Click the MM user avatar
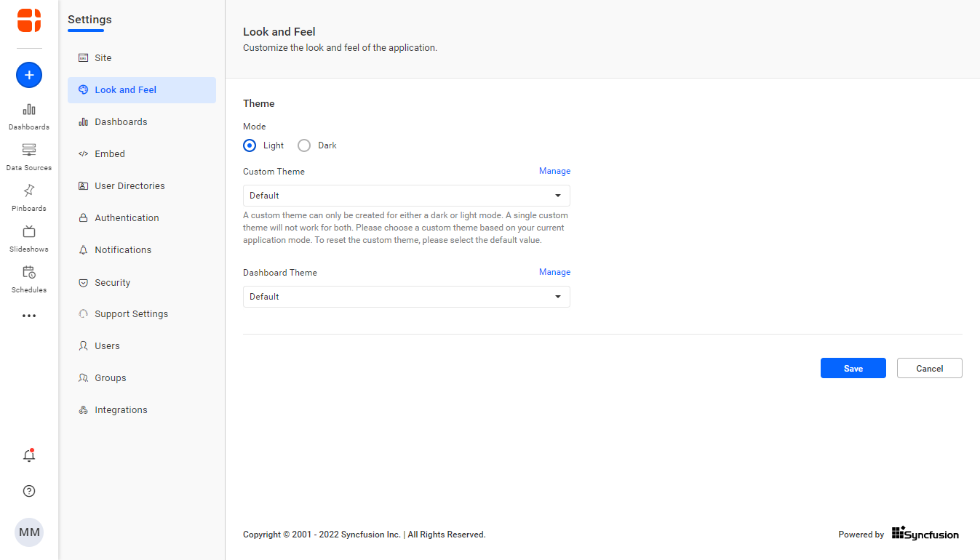Image resolution: width=980 pixels, height=560 pixels. pos(29,532)
